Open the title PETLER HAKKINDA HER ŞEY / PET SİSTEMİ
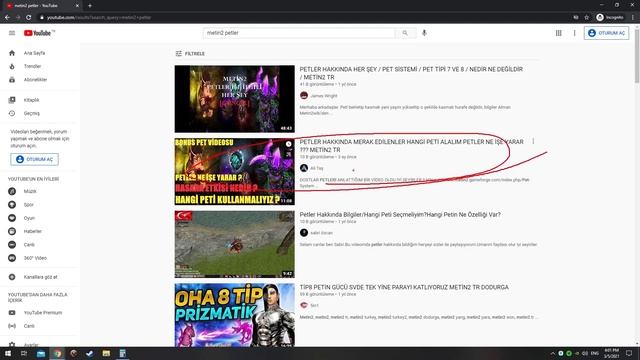This screenshot has width=640, height=360. [x=411, y=73]
